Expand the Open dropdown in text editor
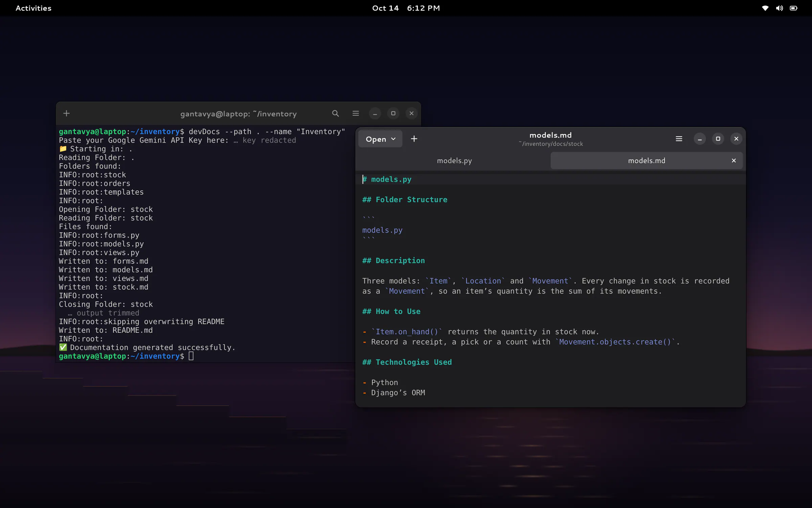This screenshot has height=508, width=812. point(380,139)
